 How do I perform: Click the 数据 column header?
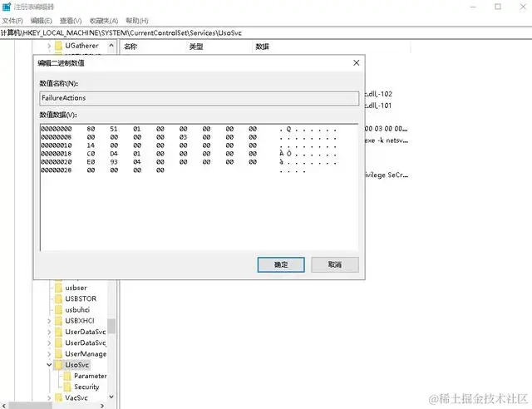pyautogui.click(x=263, y=47)
